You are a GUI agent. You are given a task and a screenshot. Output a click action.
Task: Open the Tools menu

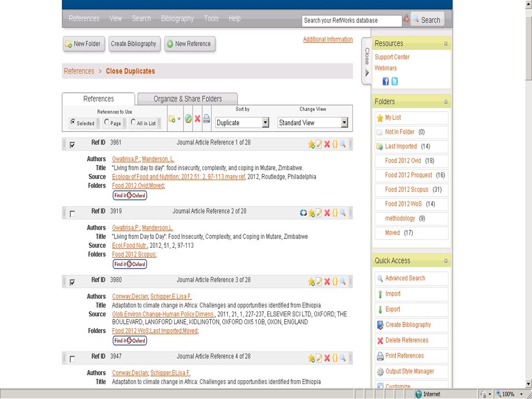[x=211, y=18]
